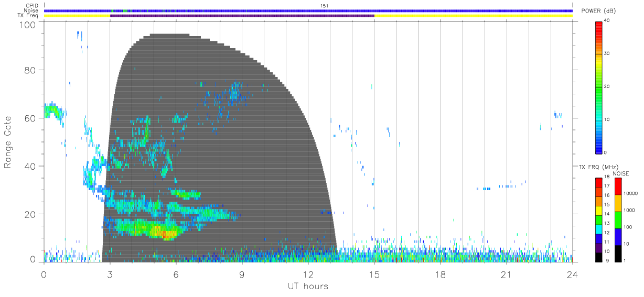Click the 1000 label on NOISE legend

click(x=629, y=210)
